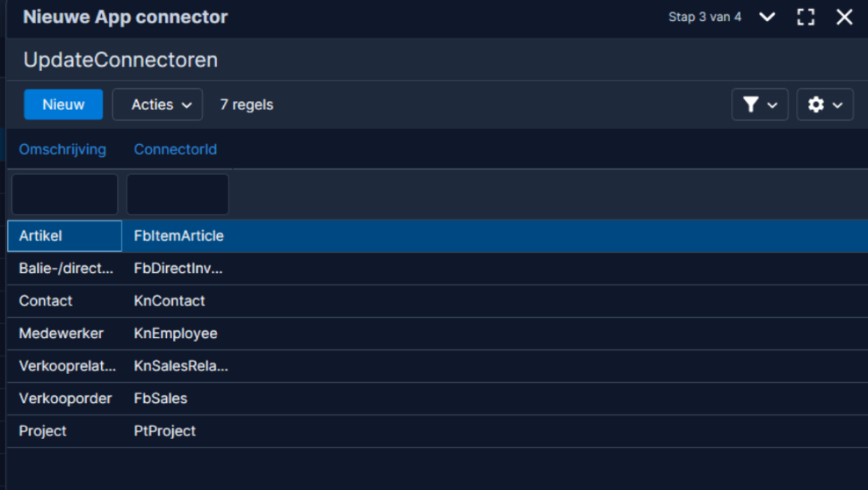868x490 pixels.
Task: Select the Artikel row
Action: (438, 236)
